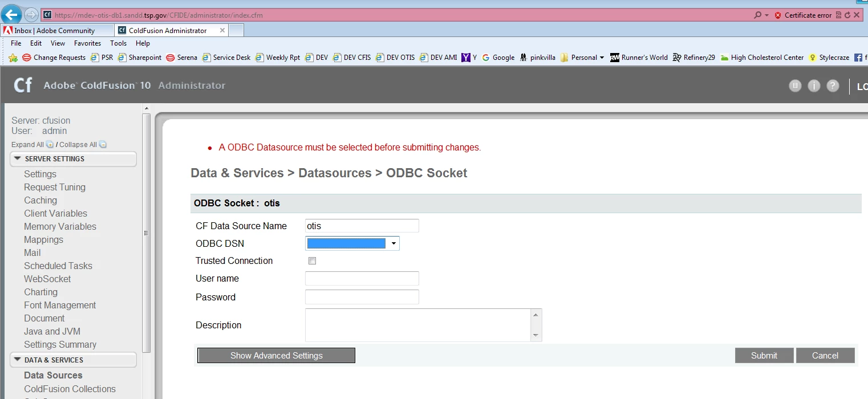Click the Show Advanced Settings button
The width and height of the screenshot is (868, 399).
coord(277,356)
